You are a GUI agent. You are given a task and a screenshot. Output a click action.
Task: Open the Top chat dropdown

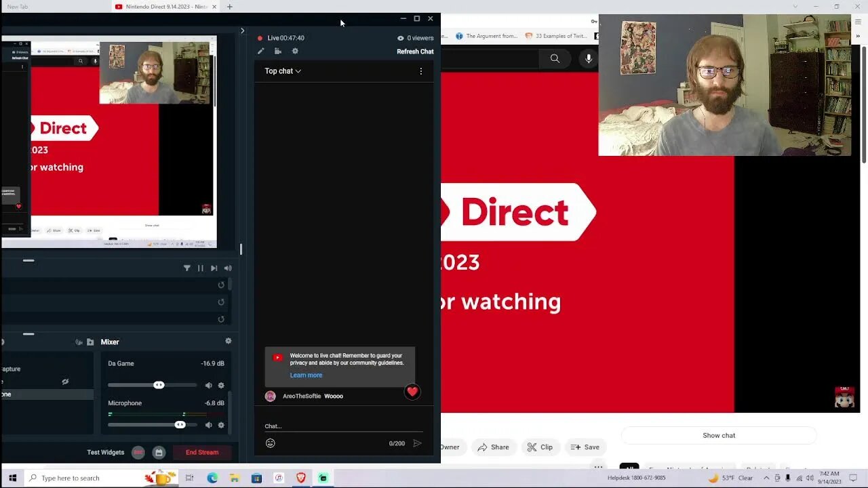[x=283, y=71]
